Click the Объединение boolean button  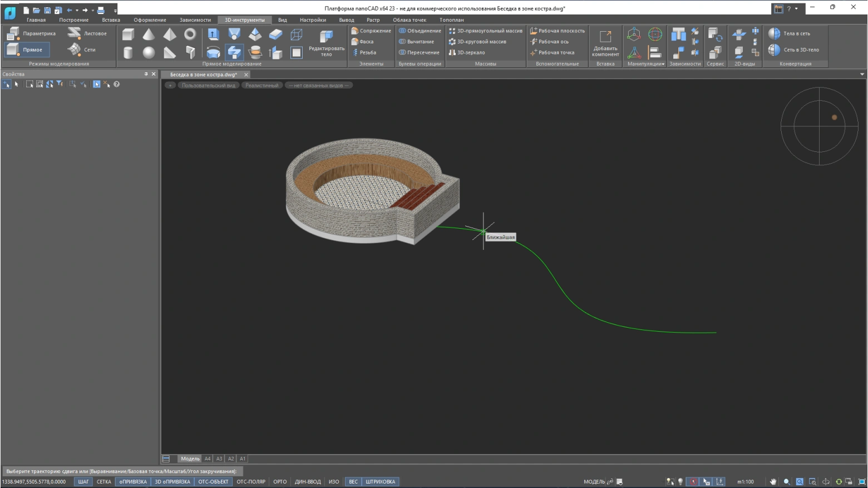click(420, 31)
